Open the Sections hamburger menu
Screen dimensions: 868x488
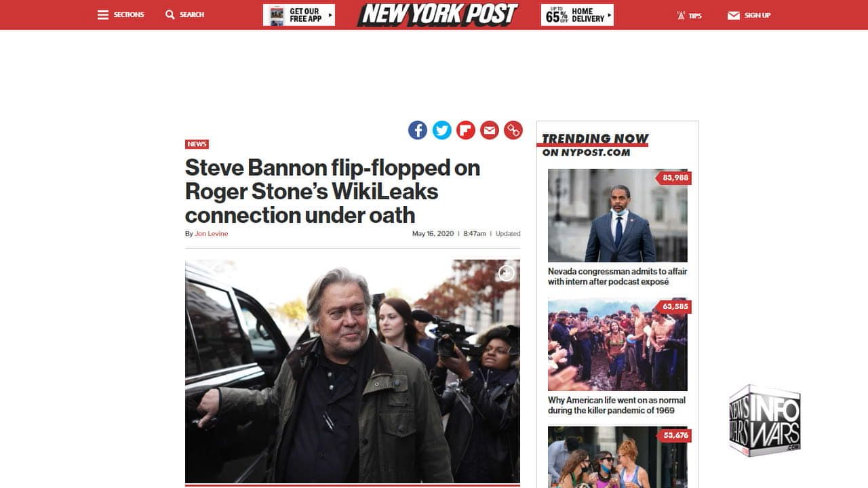click(103, 15)
